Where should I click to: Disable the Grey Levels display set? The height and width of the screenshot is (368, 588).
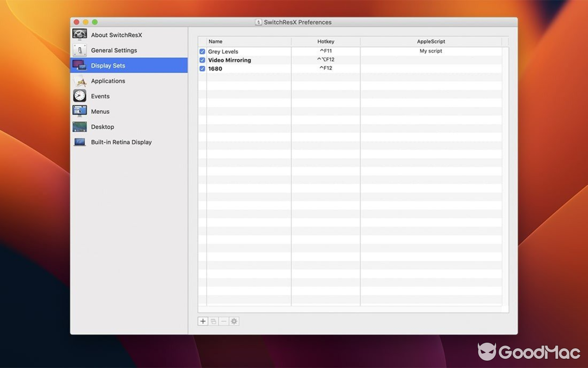202,52
